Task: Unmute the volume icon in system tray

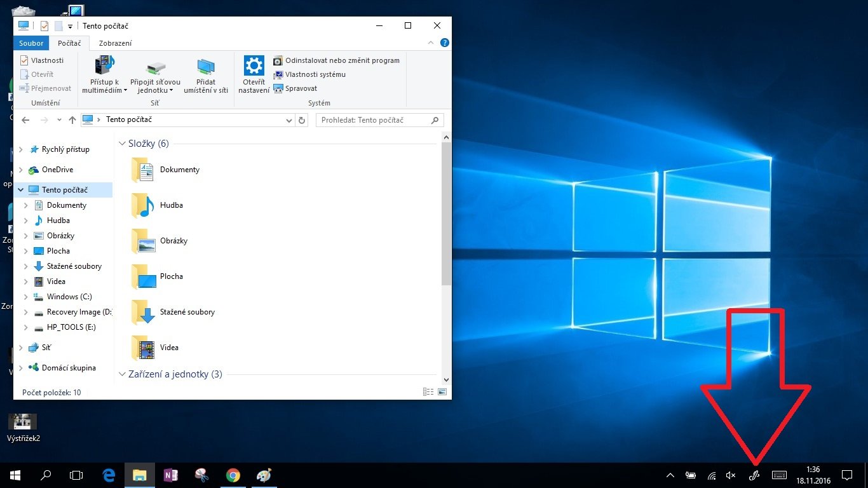Action: pyautogui.click(x=731, y=475)
